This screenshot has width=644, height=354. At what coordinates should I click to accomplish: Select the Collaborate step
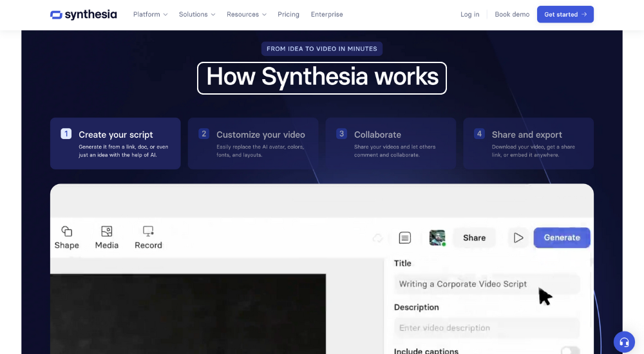point(391,144)
